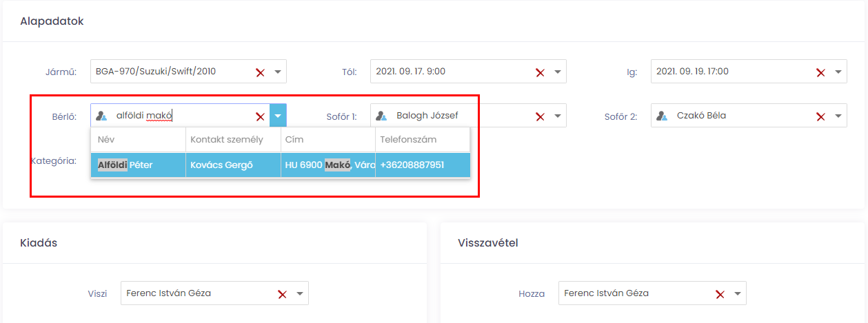
Task: Click the Hozza label link
Action: tap(532, 293)
